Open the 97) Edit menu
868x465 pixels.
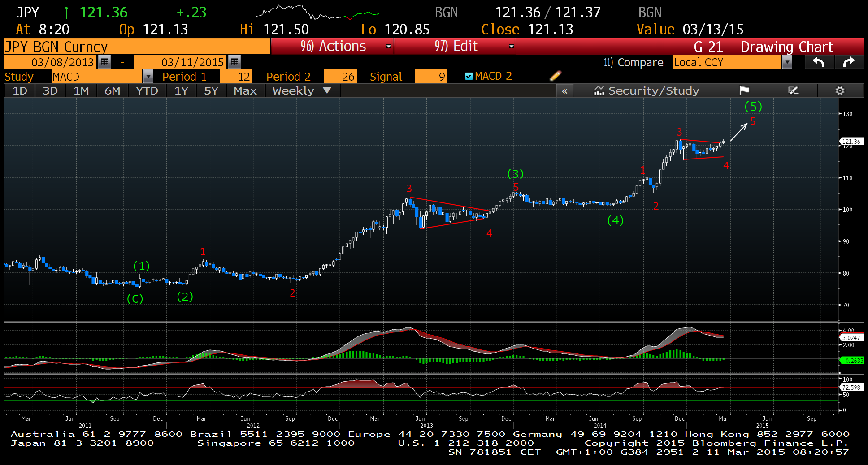click(x=455, y=46)
